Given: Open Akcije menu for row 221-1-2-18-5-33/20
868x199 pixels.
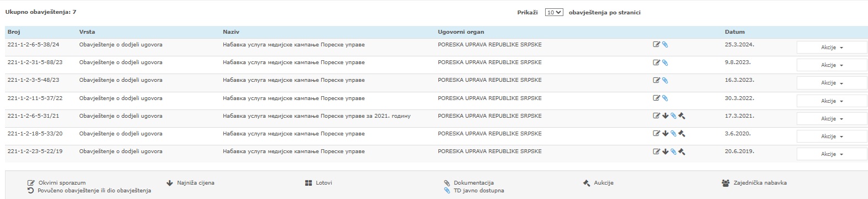Looking at the screenshot, I should click(x=832, y=137).
